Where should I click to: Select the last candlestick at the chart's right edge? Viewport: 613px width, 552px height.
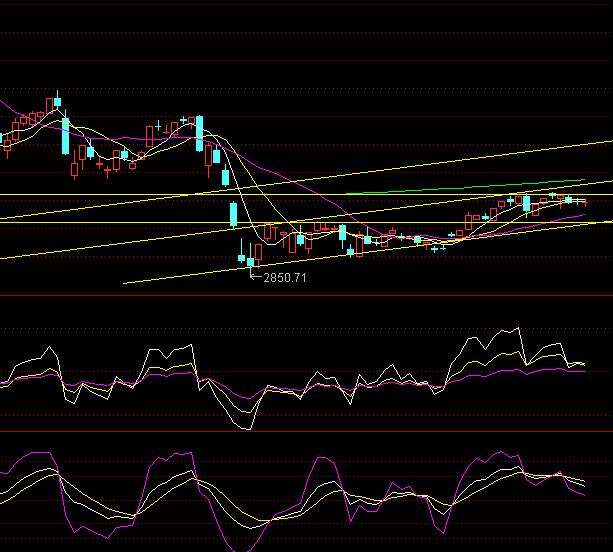[x=583, y=202]
